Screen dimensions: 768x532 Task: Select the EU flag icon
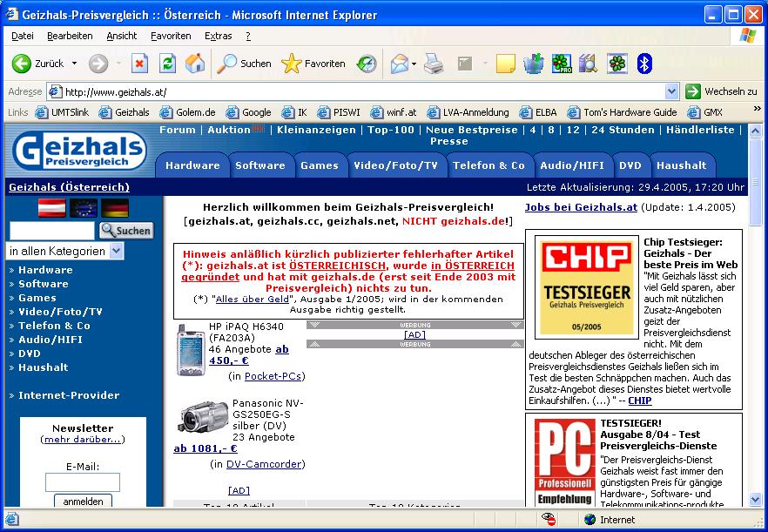84,208
